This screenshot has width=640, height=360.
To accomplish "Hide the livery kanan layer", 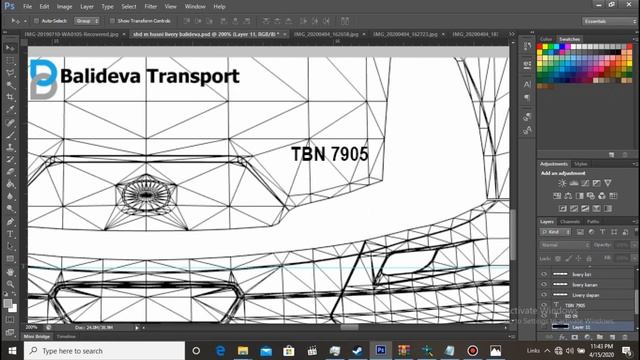I will click(544, 284).
